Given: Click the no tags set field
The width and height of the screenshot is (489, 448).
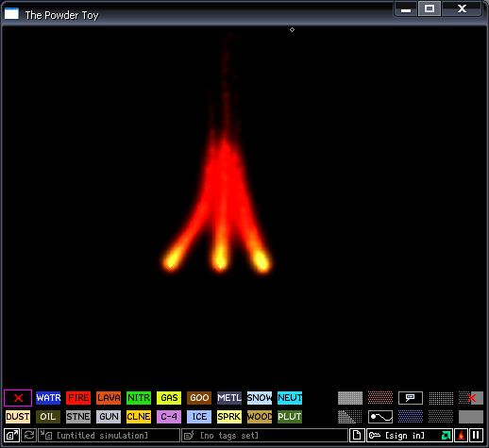Looking at the screenshot, I should coord(264,436).
